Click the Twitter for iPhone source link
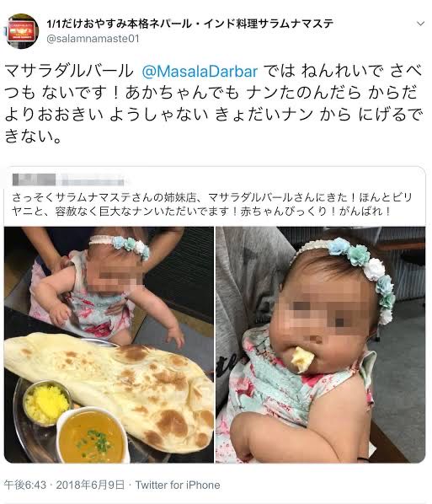The width and height of the screenshot is (432, 504). [178, 485]
